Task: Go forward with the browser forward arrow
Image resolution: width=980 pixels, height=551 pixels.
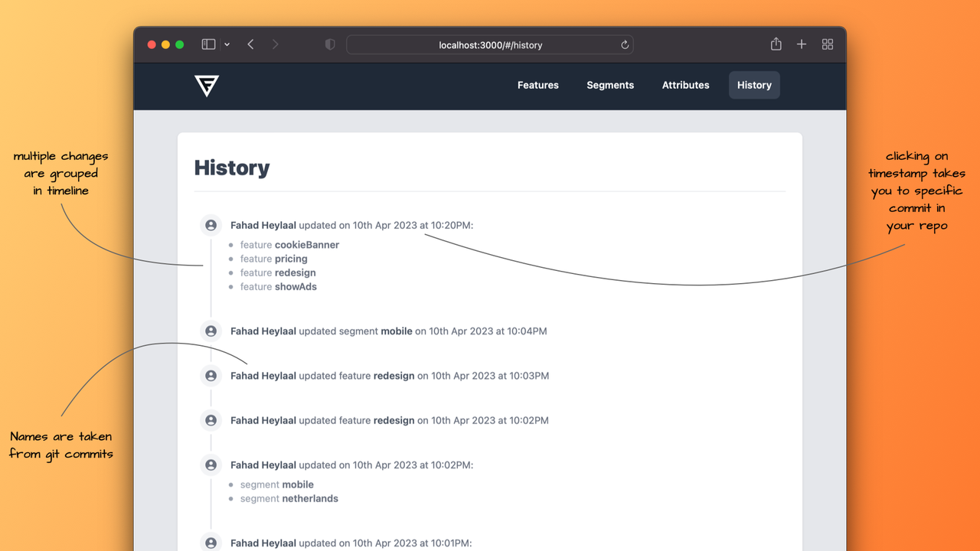Action: pyautogui.click(x=276, y=44)
